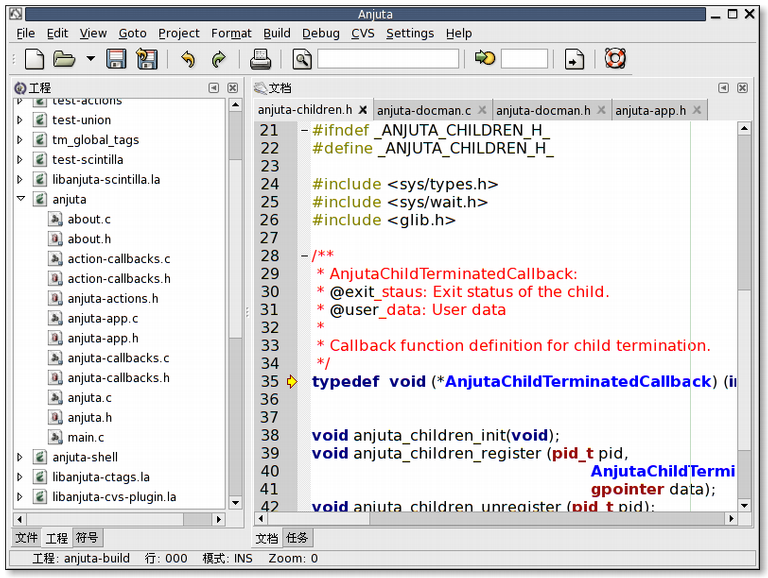Click the Print icon in toolbar

(x=260, y=59)
